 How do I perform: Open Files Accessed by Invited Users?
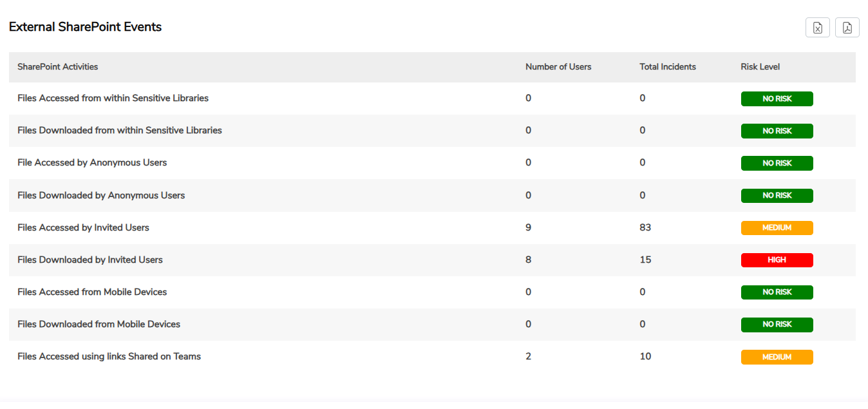(83, 227)
